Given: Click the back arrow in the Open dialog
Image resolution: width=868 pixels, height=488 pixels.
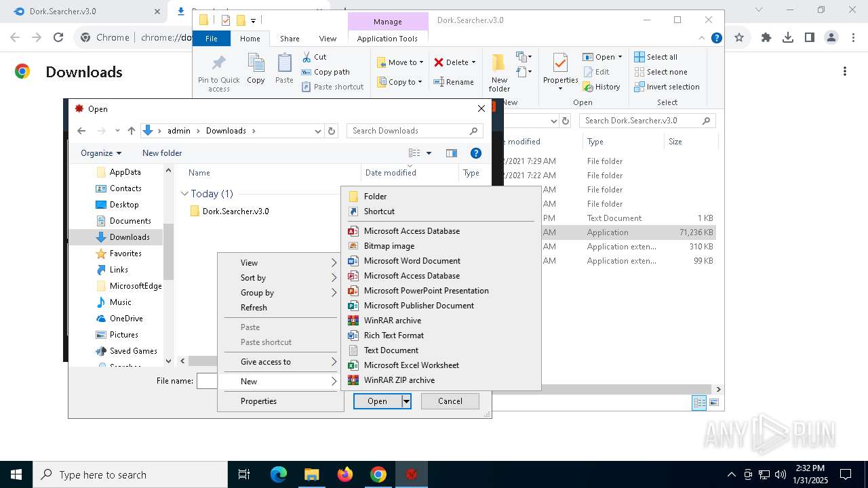Looking at the screenshot, I should tap(81, 131).
